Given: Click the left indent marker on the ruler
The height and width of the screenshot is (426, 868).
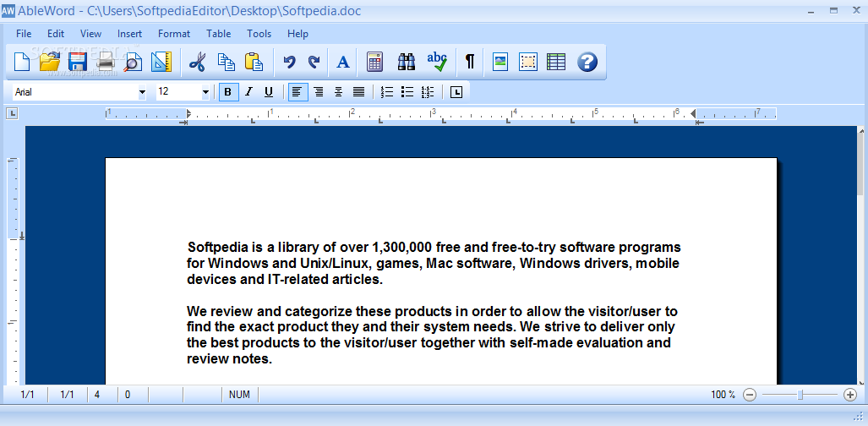Looking at the screenshot, I should 187,115.
